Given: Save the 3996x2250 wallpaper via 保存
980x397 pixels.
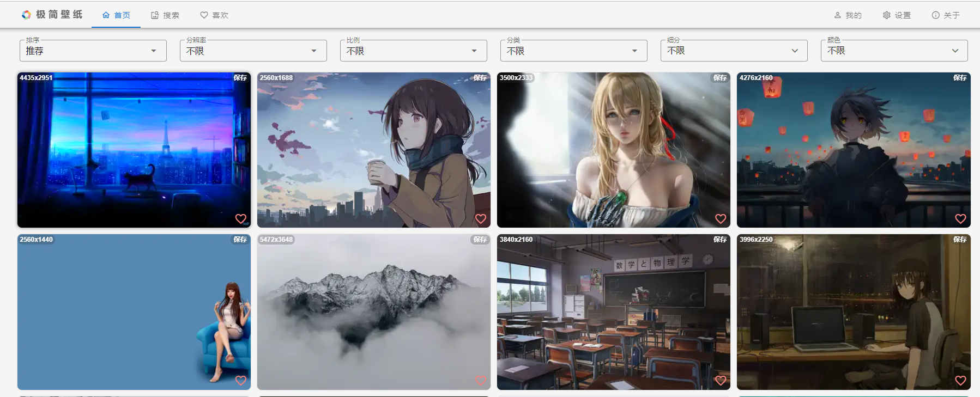Looking at the screenshot, I should [x=960, y=240].
